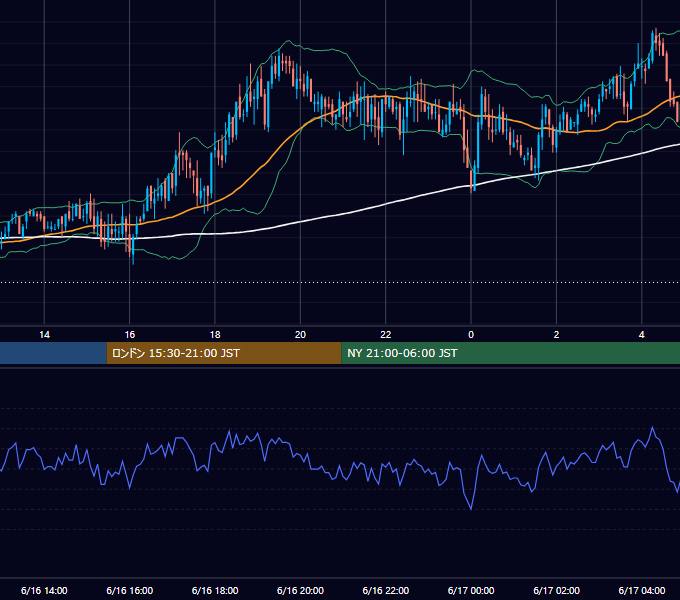Click the 6/17 02:00 label on oscillator axis
This screenshot has width=680, height=600.
(556, 590)
